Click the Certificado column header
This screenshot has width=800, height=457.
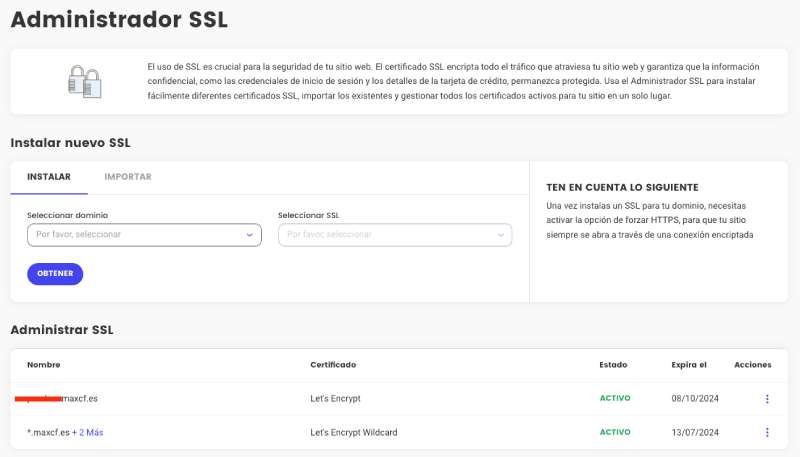pos(333,365)
